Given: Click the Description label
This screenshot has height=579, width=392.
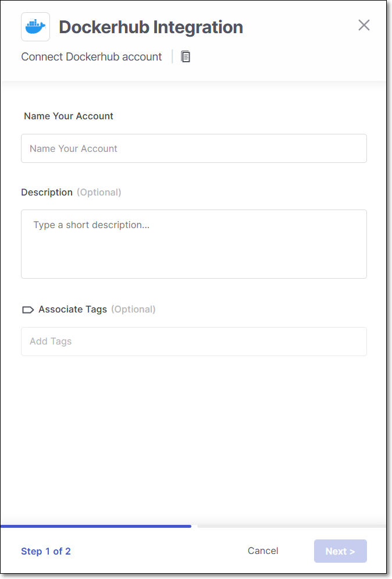Looking at the screenshot, I should coord(47,193).
